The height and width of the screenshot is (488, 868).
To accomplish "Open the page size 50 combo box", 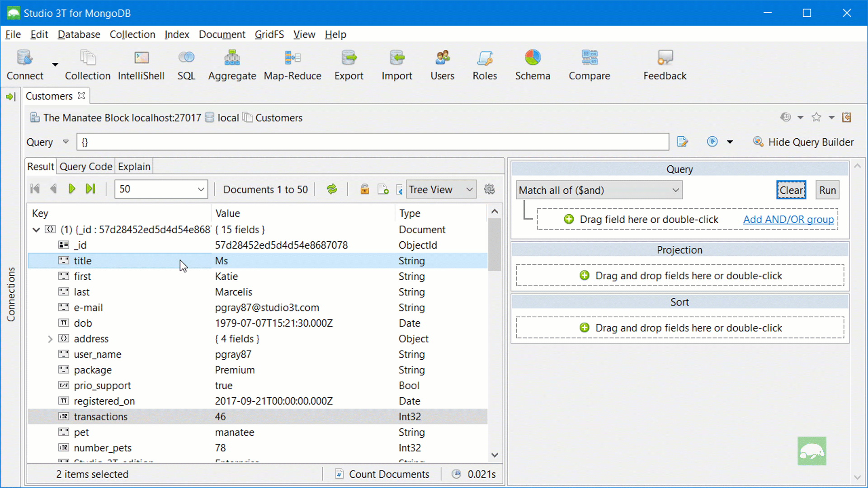I will tap(161, 189).
